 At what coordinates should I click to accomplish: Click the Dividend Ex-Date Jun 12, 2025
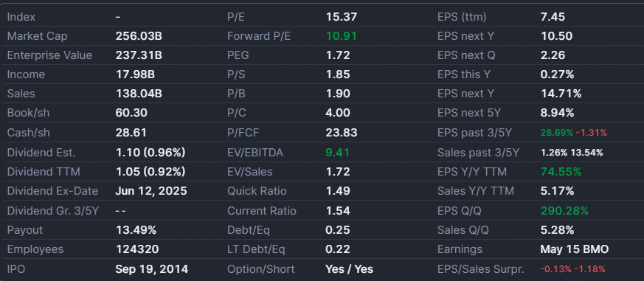pos(151,191)
